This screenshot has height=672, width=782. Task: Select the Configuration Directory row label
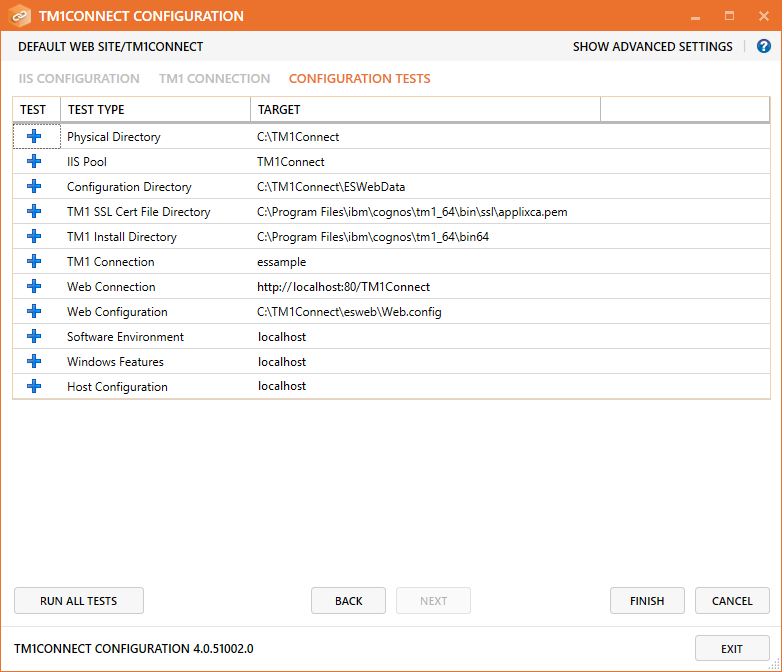[129, 187]
